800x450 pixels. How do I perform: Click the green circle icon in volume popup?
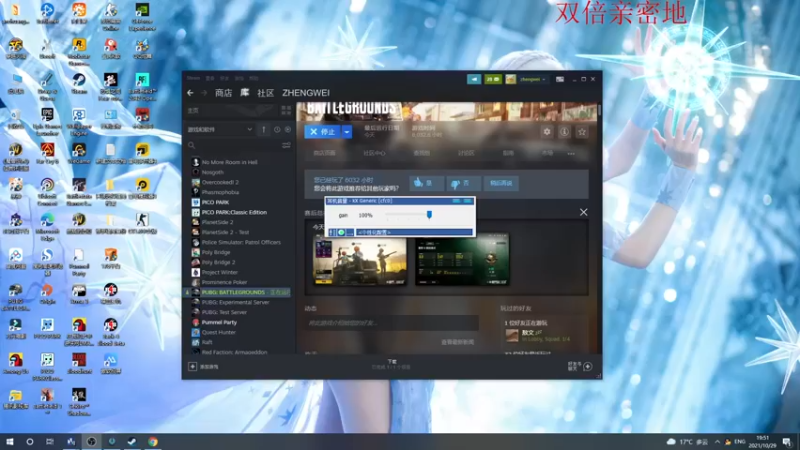341,232
